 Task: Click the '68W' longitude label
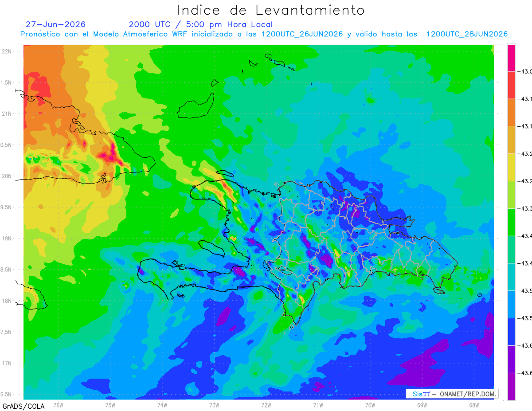point(474,405)
